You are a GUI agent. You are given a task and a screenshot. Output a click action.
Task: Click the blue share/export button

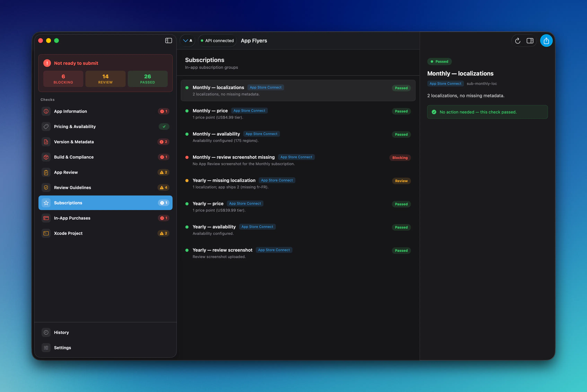[546, 41]
